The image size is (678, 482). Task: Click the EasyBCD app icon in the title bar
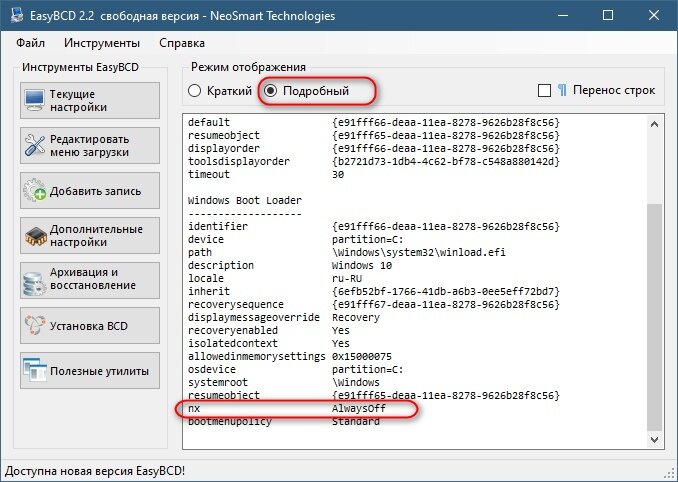[16, 15]
